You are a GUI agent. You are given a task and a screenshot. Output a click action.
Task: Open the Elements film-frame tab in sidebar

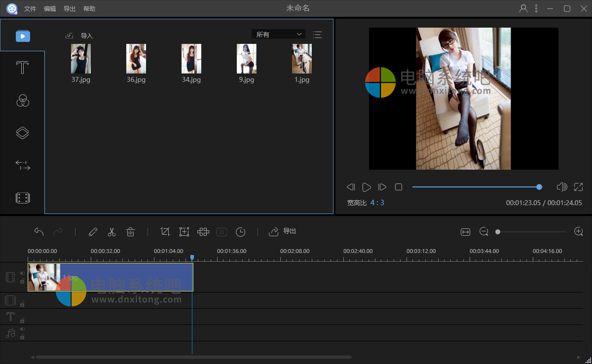click(x=23, y=198)
